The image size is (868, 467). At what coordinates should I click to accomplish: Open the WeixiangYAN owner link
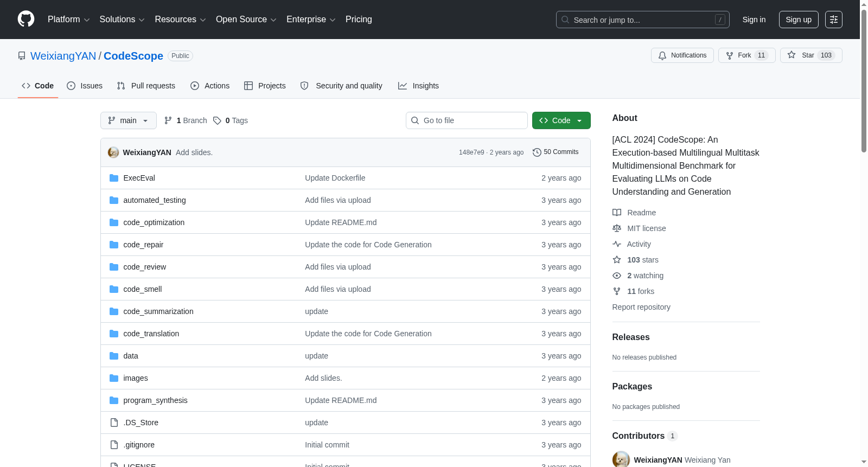(x=63, y=56)
